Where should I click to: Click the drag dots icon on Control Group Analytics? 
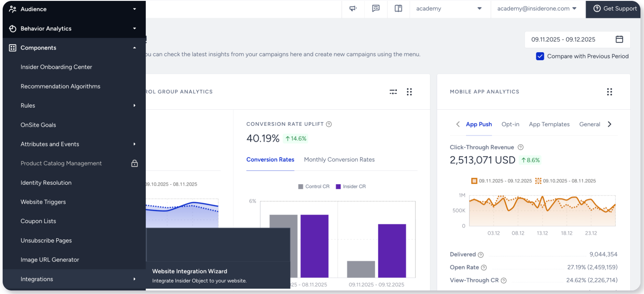pos(409,92)
